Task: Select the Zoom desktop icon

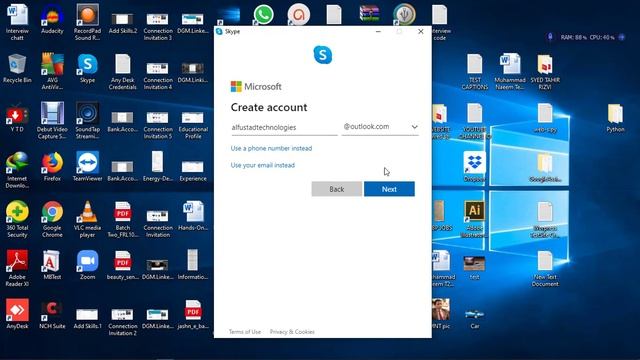Action: click(87, 265)
